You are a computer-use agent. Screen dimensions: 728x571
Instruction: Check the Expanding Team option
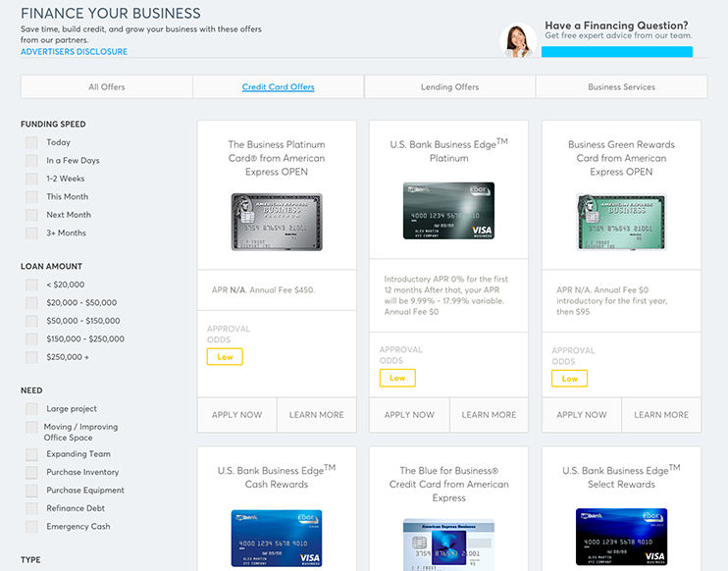click(31, 454)
